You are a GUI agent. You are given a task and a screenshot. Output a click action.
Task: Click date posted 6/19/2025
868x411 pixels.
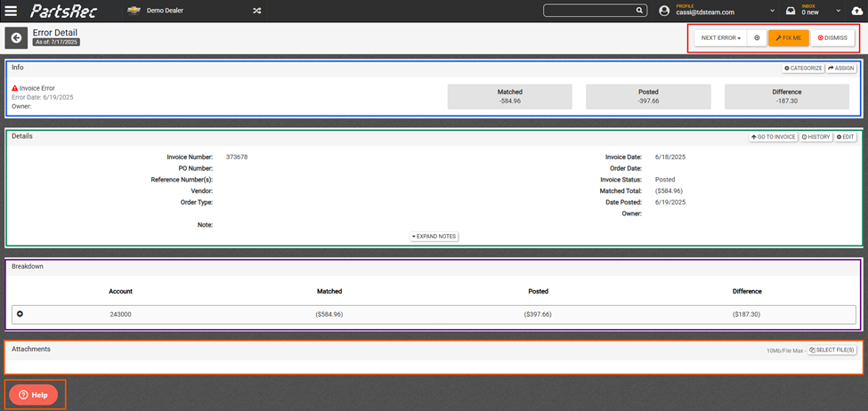point(670,203)
